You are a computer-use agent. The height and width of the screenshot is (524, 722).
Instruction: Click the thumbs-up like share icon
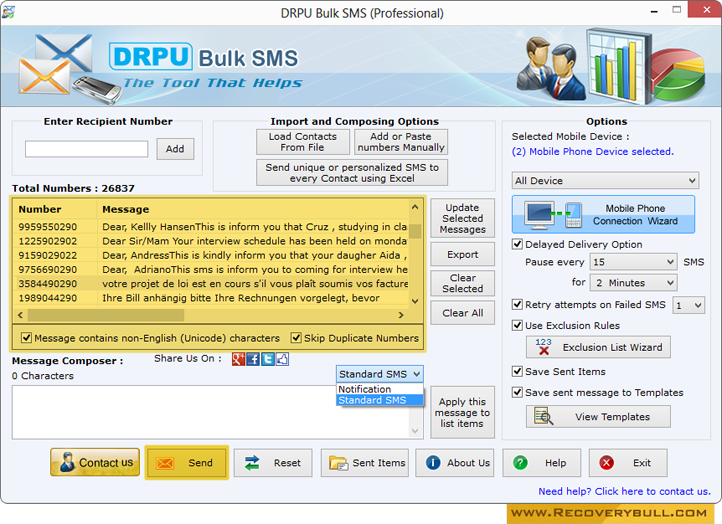click(282, 359)
